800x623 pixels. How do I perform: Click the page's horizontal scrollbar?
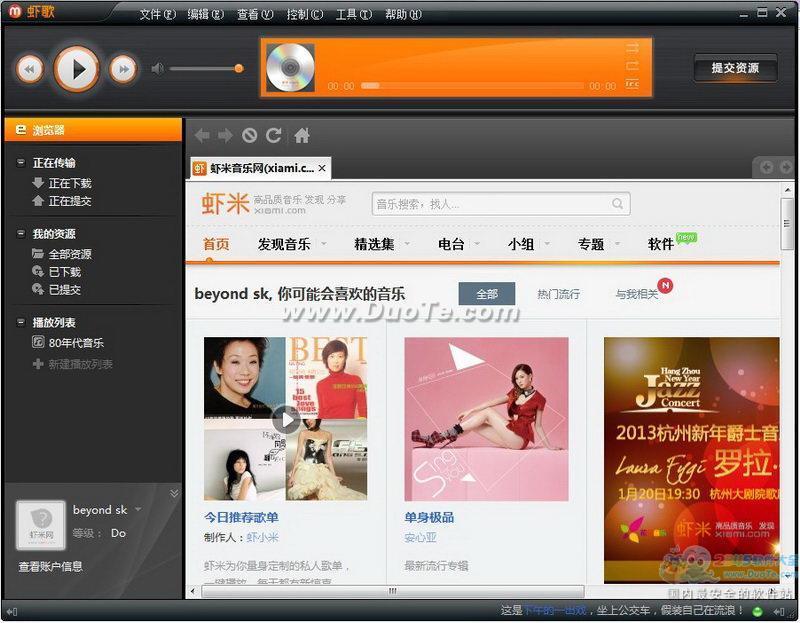(x=393, y=591)
